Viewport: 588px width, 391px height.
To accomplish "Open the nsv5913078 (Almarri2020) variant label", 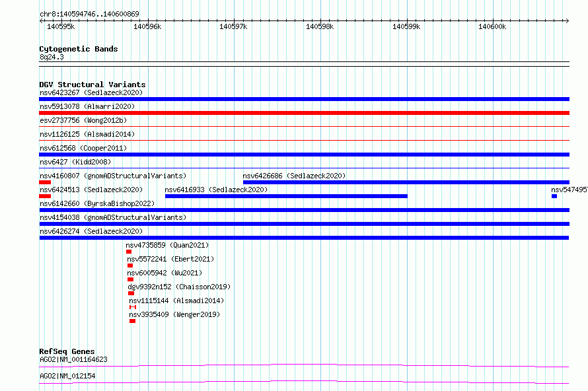I will coord(87,106).
